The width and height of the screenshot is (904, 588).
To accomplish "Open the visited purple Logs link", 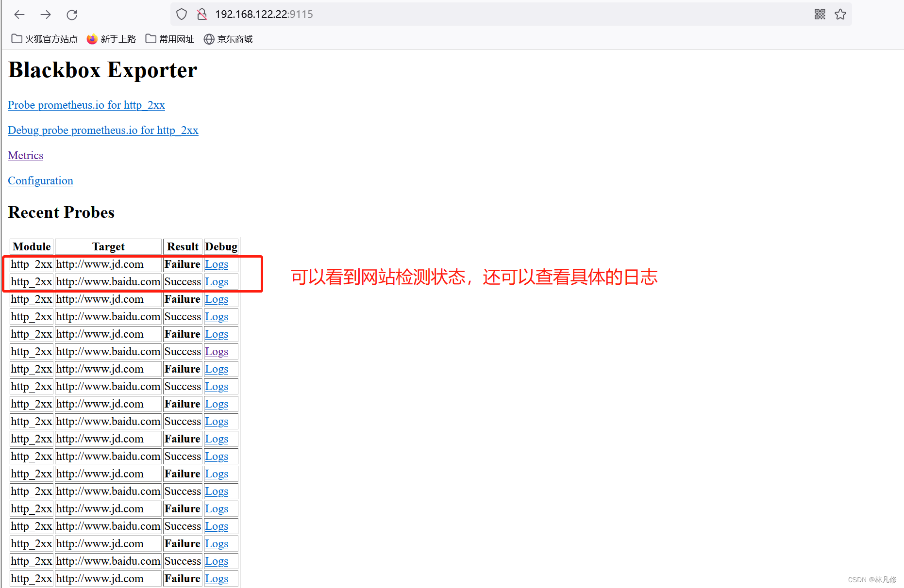I will coord(217,352).
